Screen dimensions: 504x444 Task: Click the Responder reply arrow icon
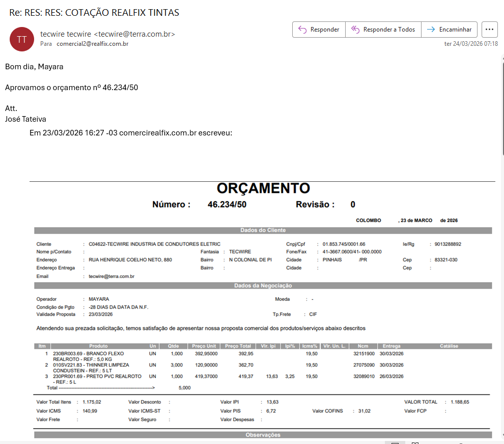pos(302,30)
